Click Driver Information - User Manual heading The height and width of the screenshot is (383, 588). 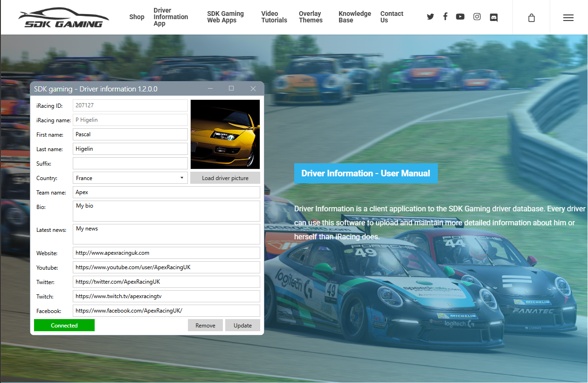[366, 173]
